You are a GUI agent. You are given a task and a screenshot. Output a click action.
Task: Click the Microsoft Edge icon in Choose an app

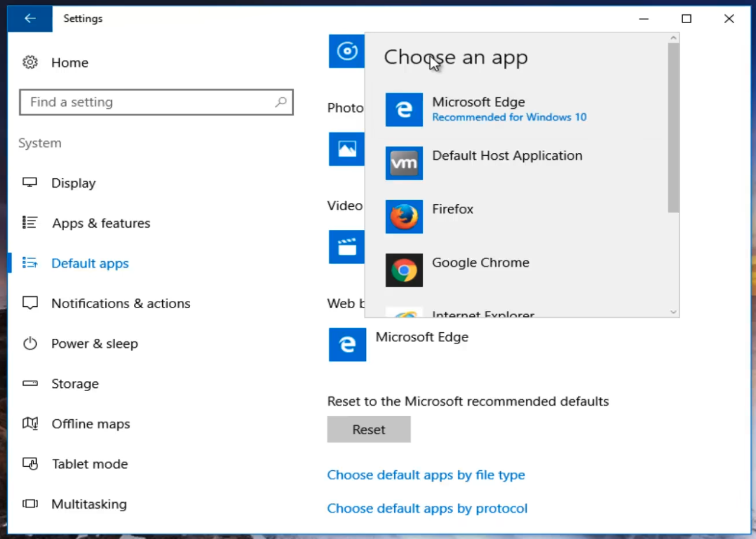404,110
